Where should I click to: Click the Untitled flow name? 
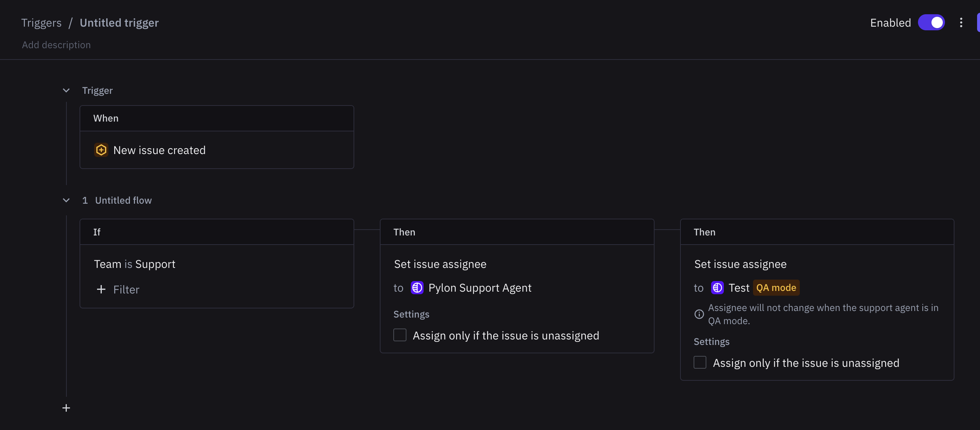(123, 200)
